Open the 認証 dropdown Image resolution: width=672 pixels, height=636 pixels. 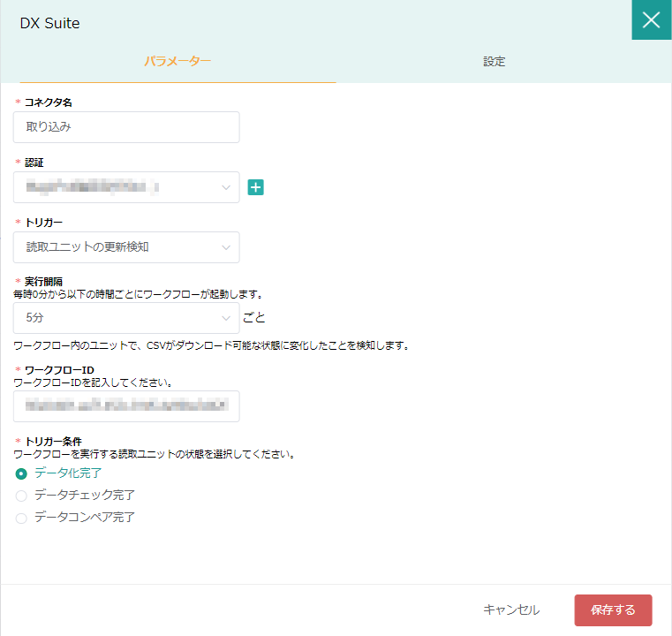(126, 187)
